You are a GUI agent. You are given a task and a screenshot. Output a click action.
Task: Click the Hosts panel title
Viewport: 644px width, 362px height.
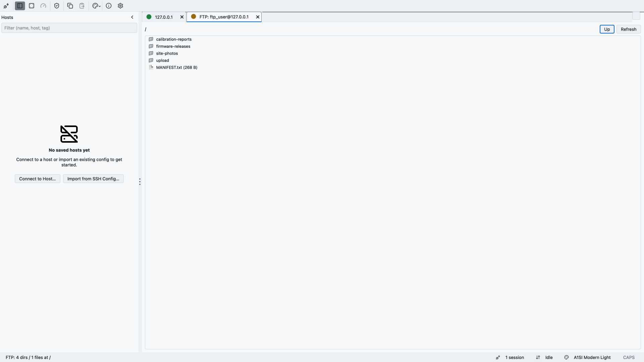pyautogui.click(x=7, y=17)
